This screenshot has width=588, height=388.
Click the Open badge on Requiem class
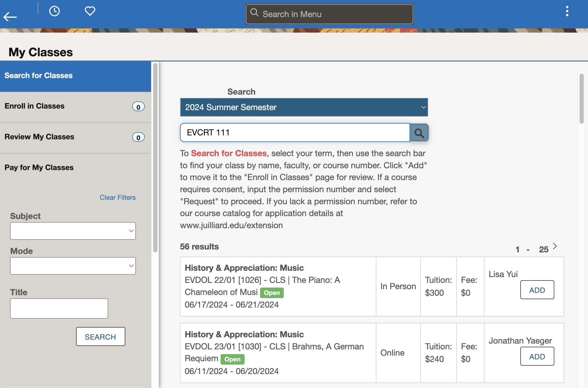click(232, 359)
